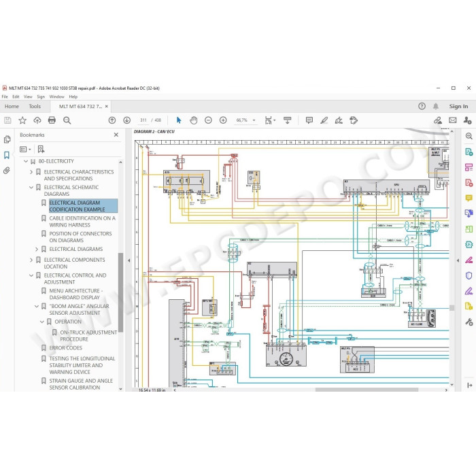Click the document horizontal scrollbar thumb

[x=367, y=390]
